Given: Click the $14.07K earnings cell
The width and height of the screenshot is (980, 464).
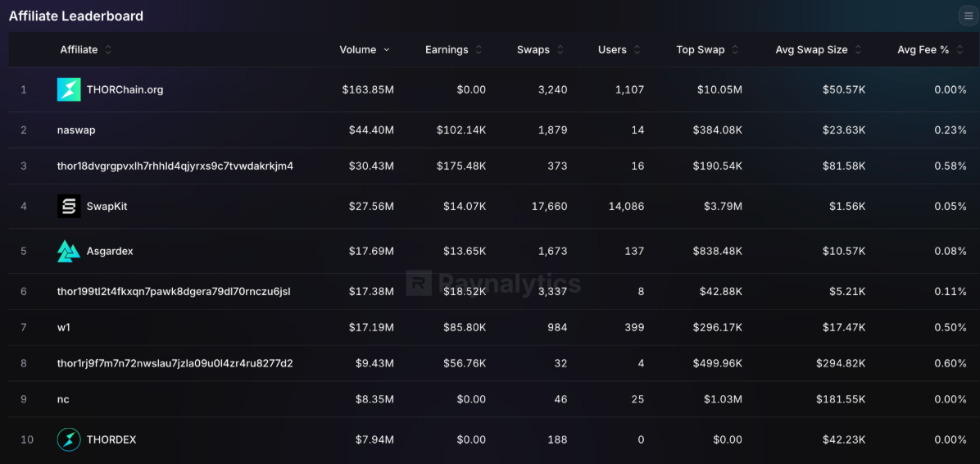Looking at the screenshot, I should [465, 206].
